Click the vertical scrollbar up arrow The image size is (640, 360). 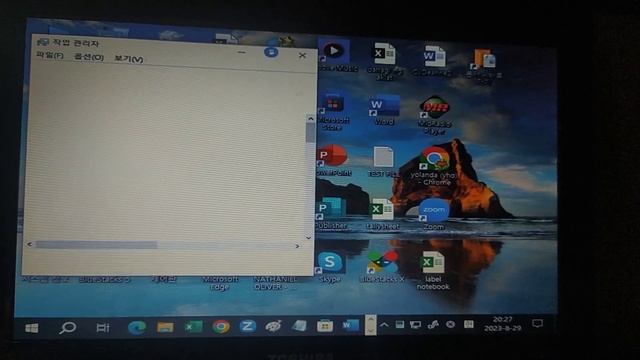point(311,118)
